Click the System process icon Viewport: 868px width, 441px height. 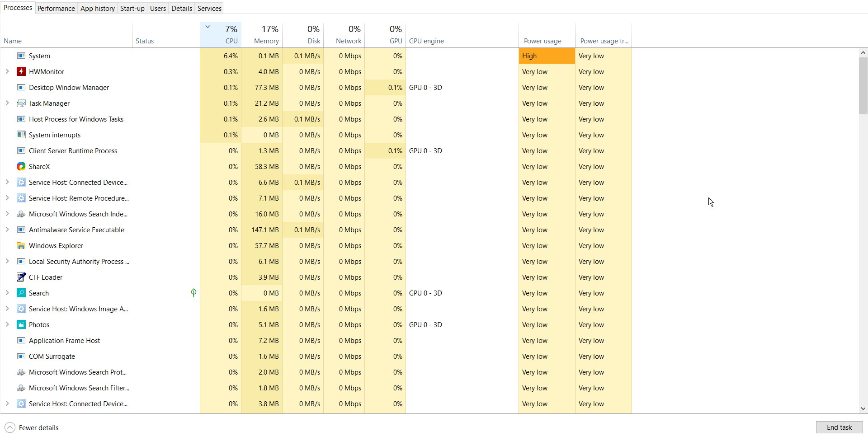[x=21, y=56]
